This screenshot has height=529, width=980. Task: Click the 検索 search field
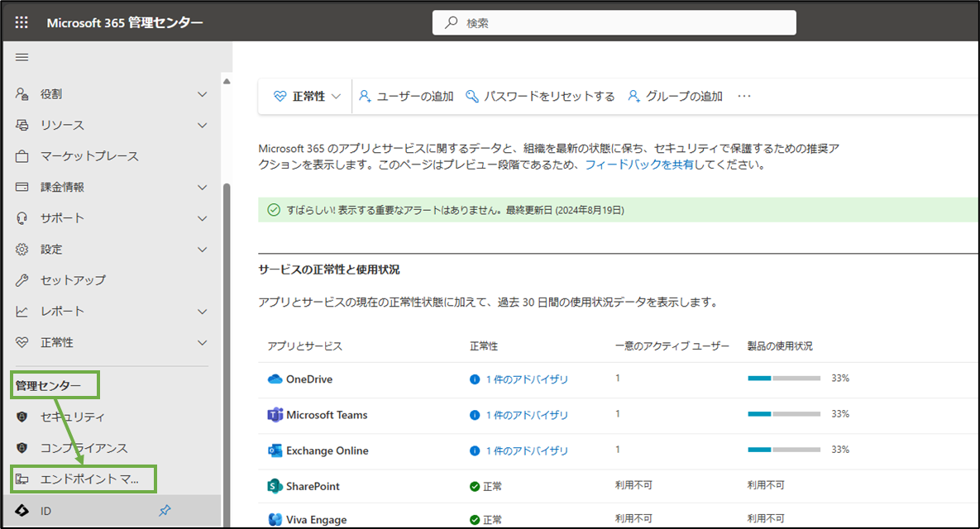614,22
